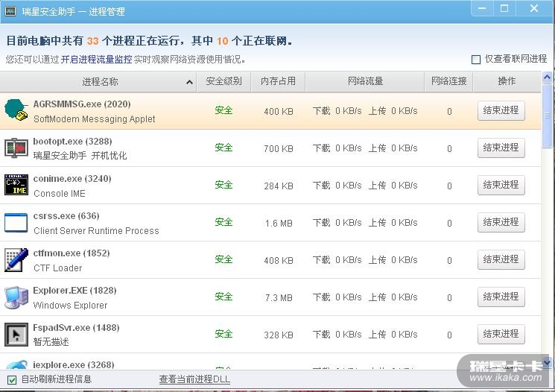The height and width of the screenshot is (392, 555).
Task: Open 查看当前进程DLL link
Action: [x=194, y=379]
